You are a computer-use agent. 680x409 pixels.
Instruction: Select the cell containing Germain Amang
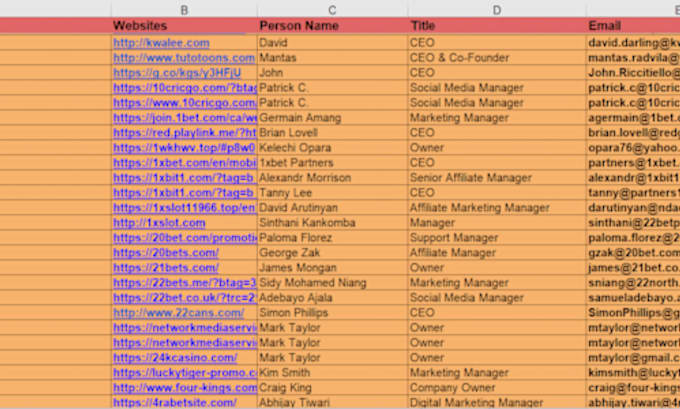332,118
